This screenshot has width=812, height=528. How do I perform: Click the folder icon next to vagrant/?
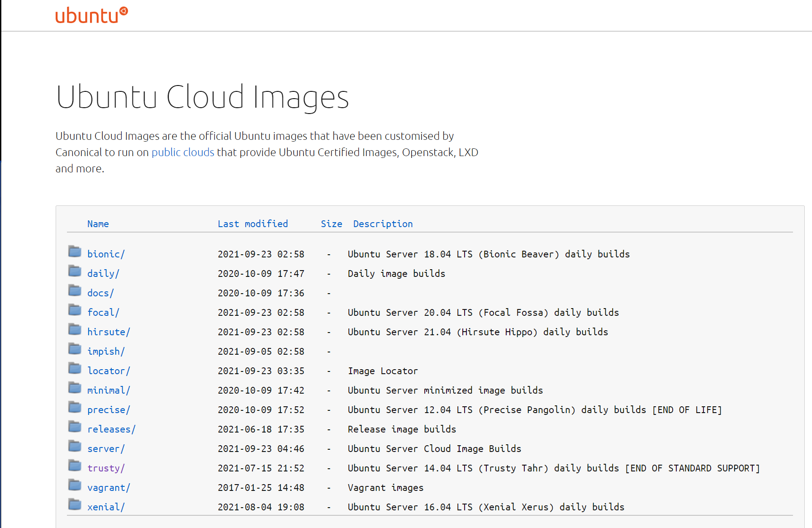click(75, 485)
